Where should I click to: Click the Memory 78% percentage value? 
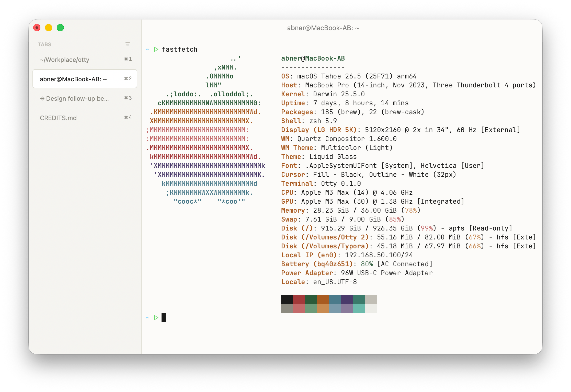(411, 210)
